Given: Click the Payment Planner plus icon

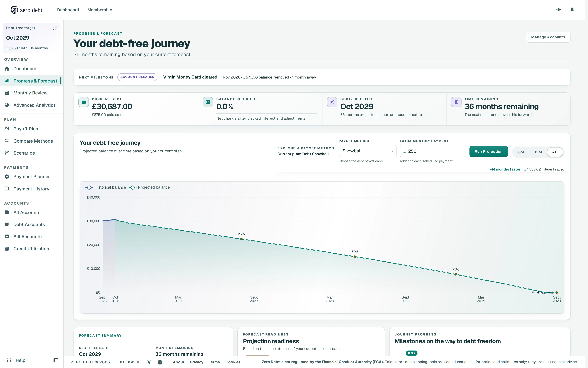Looking at the screenshot, I should (7, 176).
